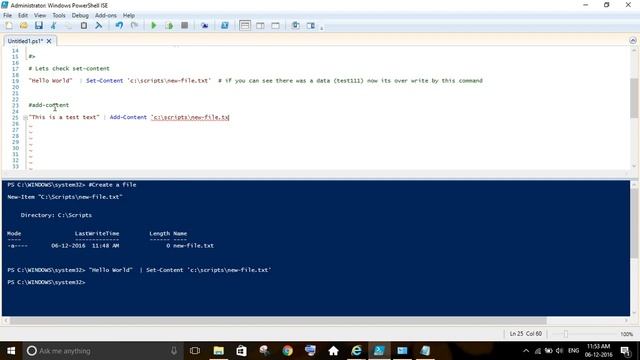The image size is (640, 360).
Task: Cut the selected text
Action: [x=53, y=26]
